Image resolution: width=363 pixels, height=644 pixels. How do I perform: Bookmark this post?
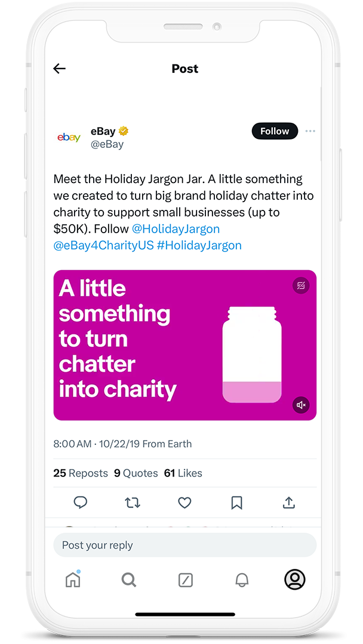click(x=237, y=502)
